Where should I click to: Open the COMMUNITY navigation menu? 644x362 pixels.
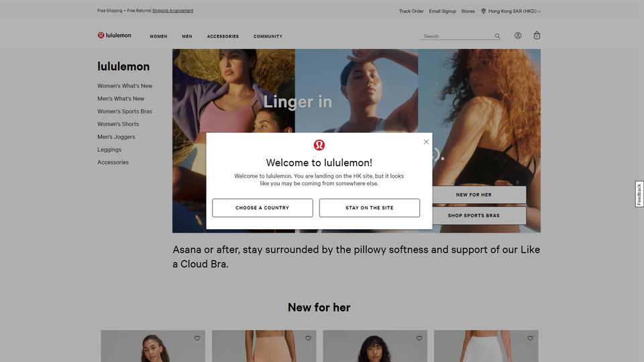[x=268, y=36]
